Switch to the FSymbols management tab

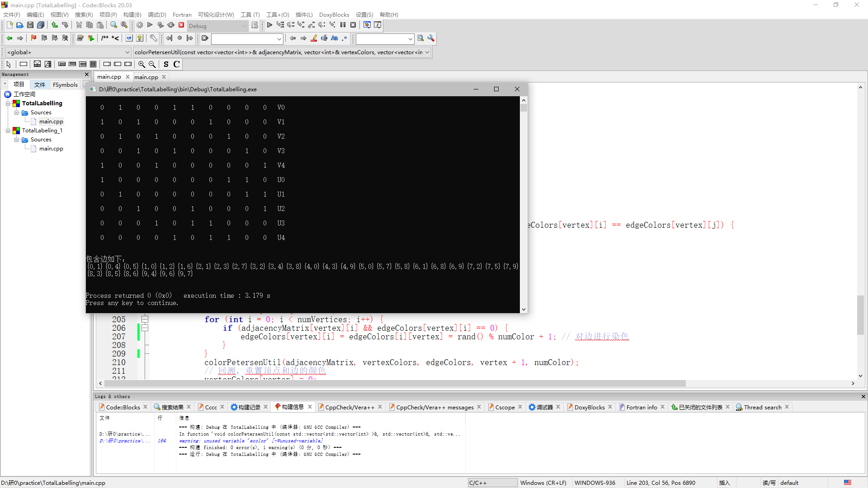(x=65, y=84)
